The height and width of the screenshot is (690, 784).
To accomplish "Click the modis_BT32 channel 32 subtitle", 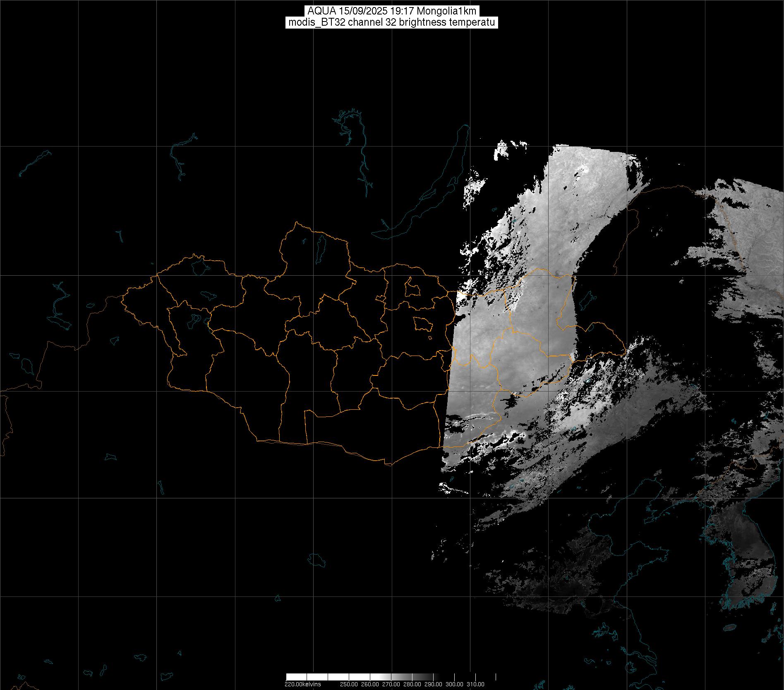I will [x=391, y=22].
